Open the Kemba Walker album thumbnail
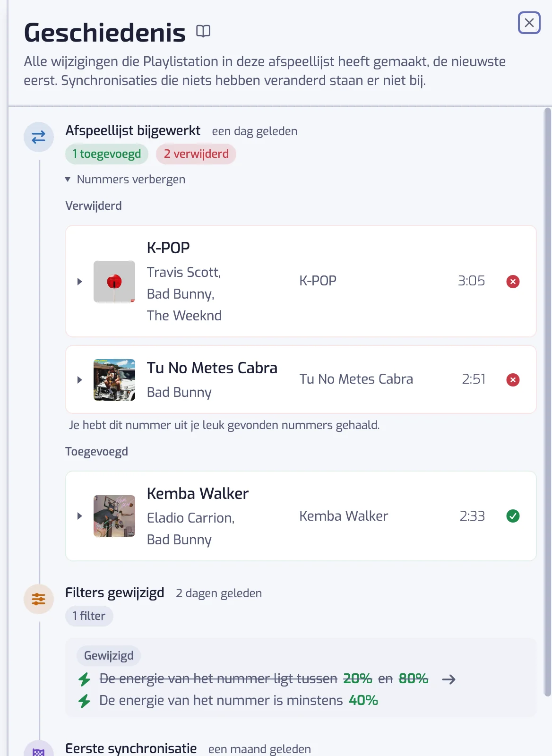This screenshot has width=552, height=756. (114, 516)
